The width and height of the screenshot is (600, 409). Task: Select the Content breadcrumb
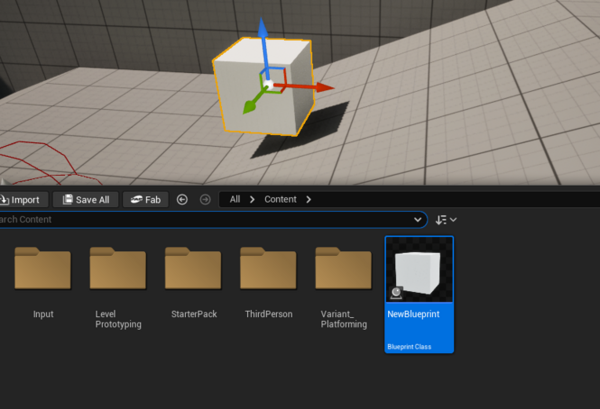point(280,199)
